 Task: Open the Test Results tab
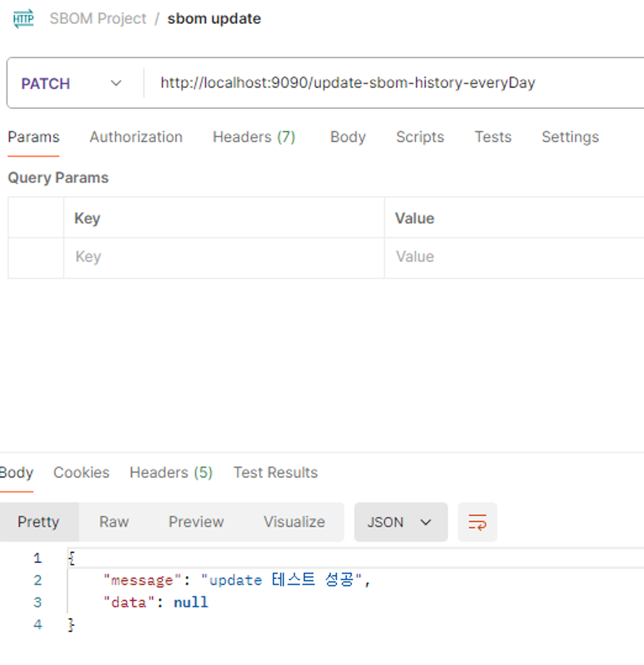coord(275,472)
